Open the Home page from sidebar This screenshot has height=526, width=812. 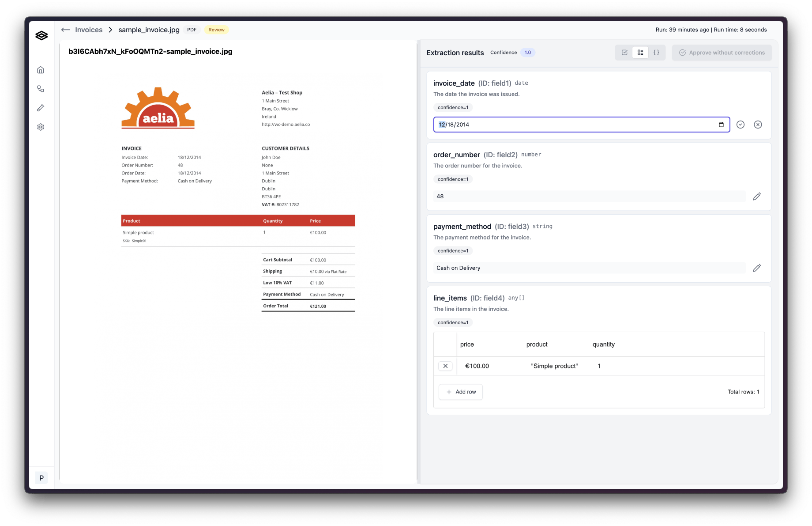pyautogui.click(x=41, y=70)
